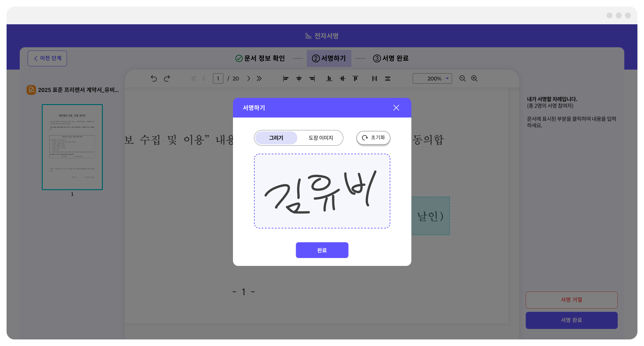The height and width of the screenshot is (346, 644).
Task: Select the align left toolbar icon
Action: click(x=286, y=78)
